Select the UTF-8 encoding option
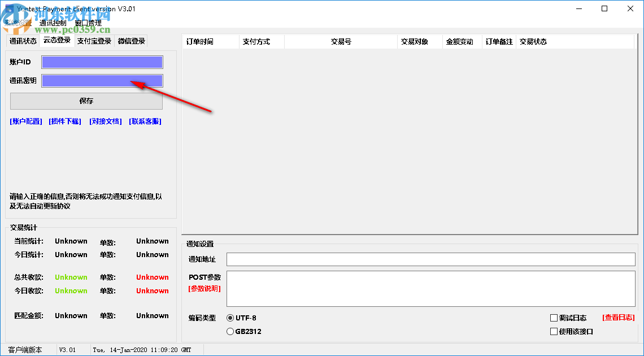The width and height of the screenshot is (644, 356). coord(230,318)
